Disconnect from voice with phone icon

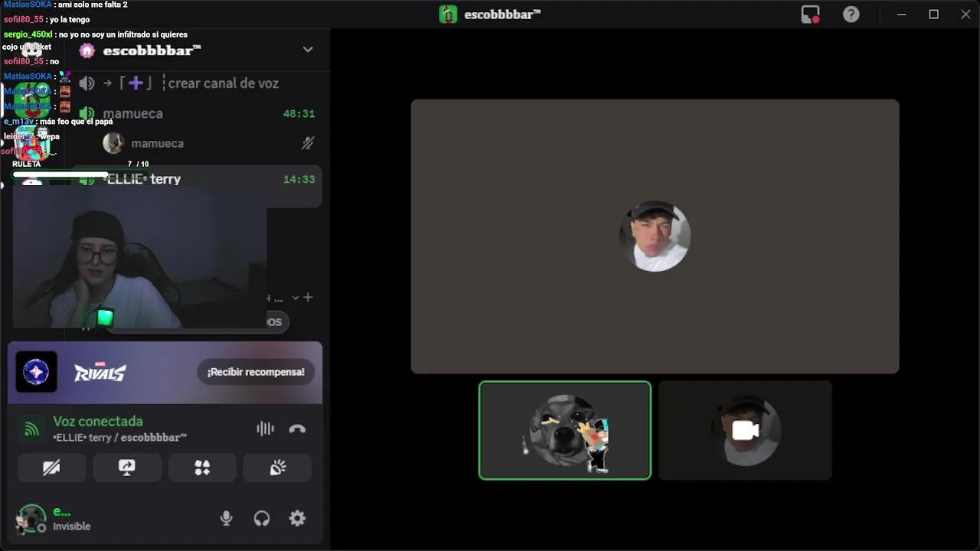click(x=297, y=429)
